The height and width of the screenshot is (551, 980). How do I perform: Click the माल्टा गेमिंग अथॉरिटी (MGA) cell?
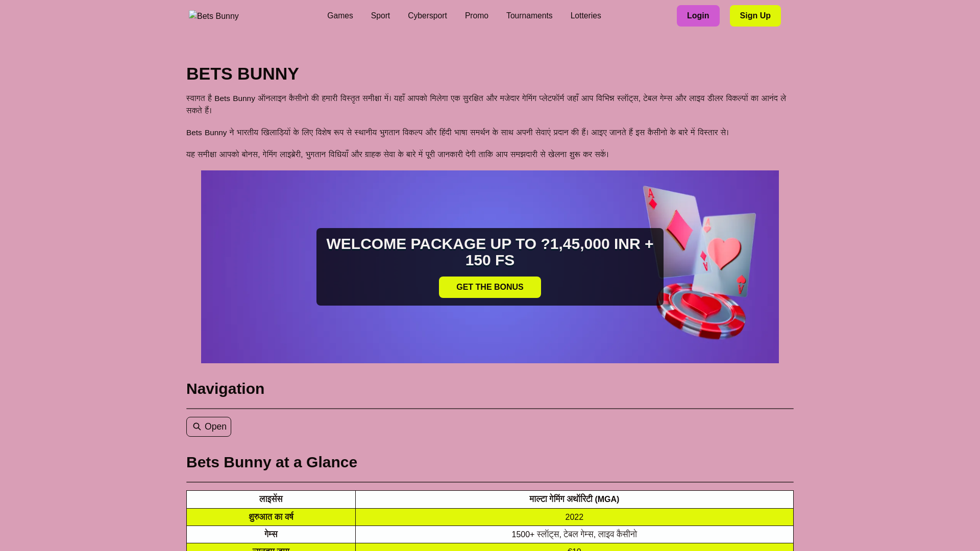[x=574, y=499]
